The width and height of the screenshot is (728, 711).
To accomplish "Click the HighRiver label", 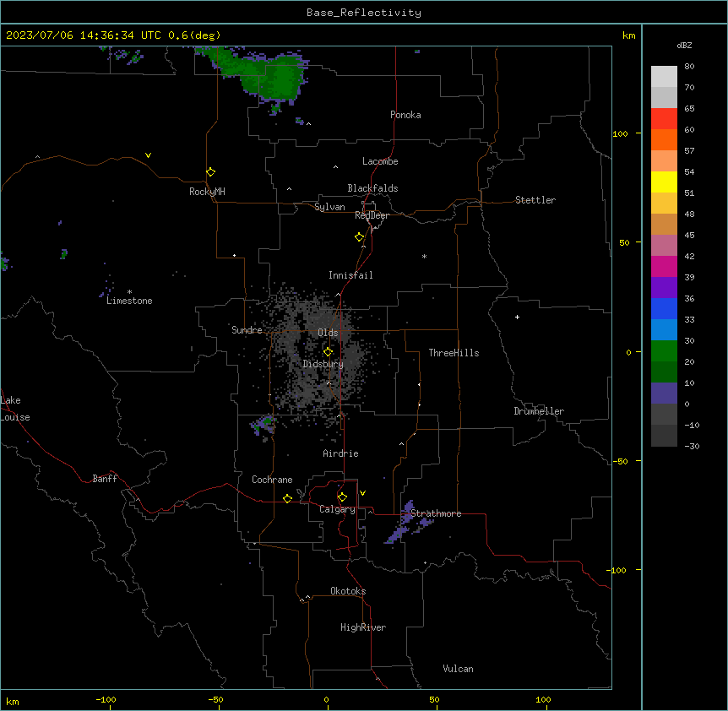I will click(x=363, y=627).
